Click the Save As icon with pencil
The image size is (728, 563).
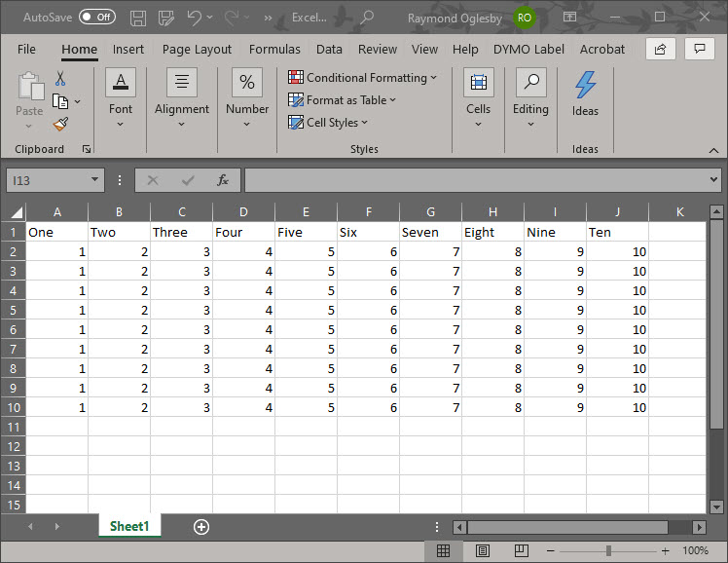click(x=165, y=19)
